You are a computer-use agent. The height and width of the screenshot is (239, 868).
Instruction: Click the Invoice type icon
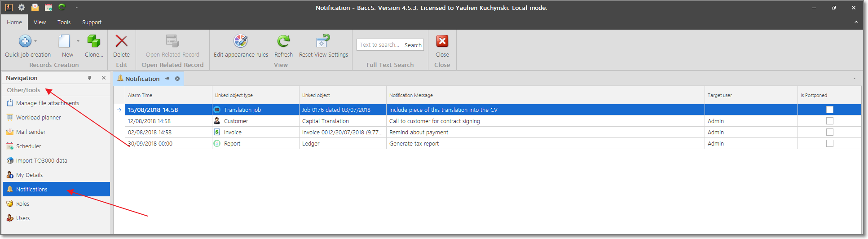217,132
